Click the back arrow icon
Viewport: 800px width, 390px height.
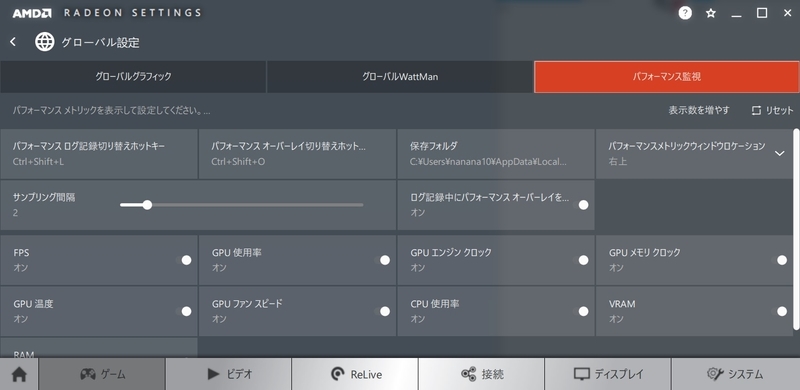point(13,42)
